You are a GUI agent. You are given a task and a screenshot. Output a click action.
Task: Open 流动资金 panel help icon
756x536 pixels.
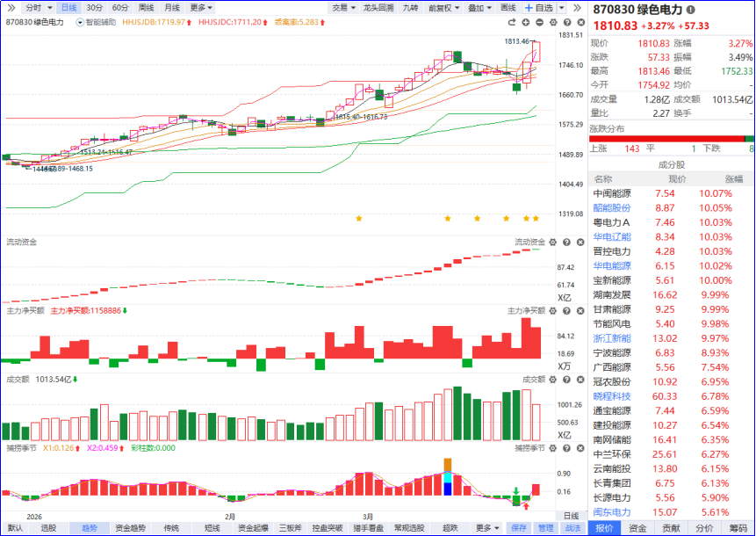click(567, 243)
